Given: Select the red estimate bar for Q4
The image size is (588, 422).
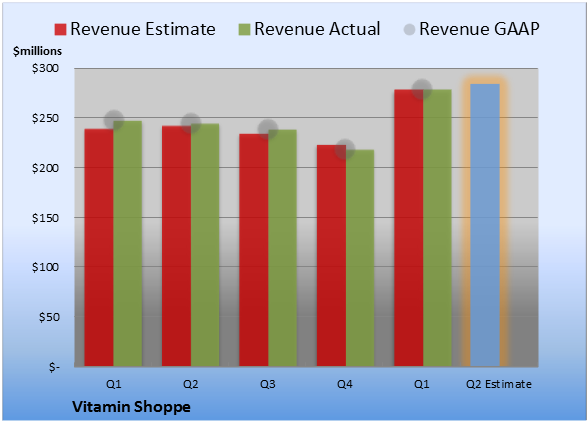Looking at the screenshot, I should click(331, 255).
